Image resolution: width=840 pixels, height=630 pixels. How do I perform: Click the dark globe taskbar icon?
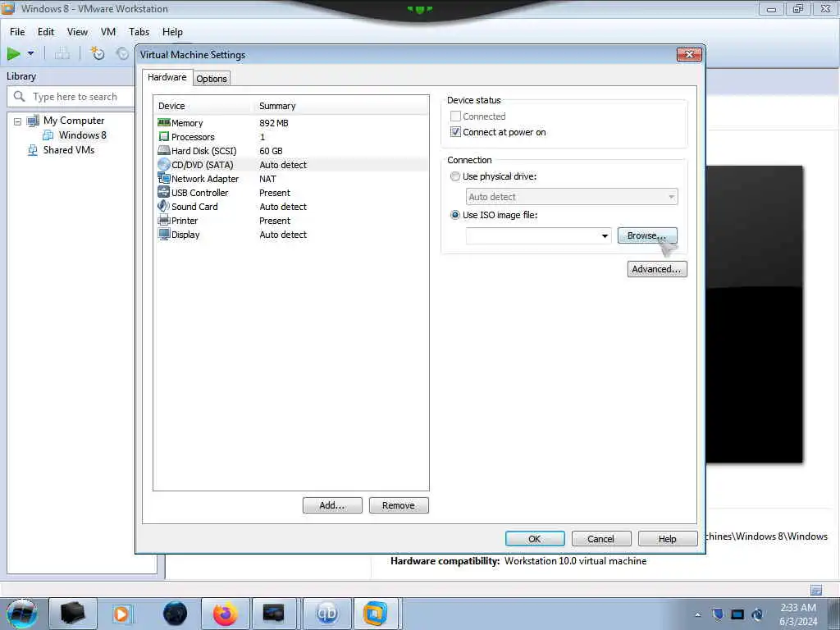(175, 614)
